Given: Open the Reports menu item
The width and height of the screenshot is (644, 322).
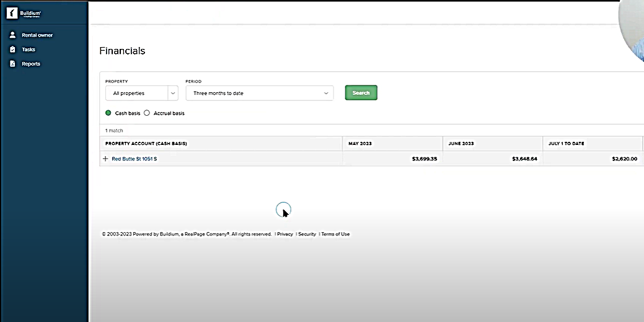Looking at the screenshot, I should click(31, 64).
